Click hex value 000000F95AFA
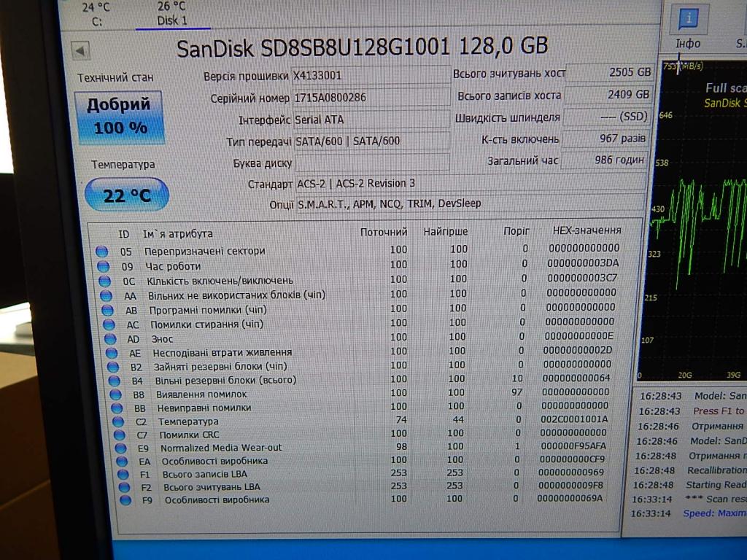Screen dimensions: 747x560 click(x=573, y=446)
